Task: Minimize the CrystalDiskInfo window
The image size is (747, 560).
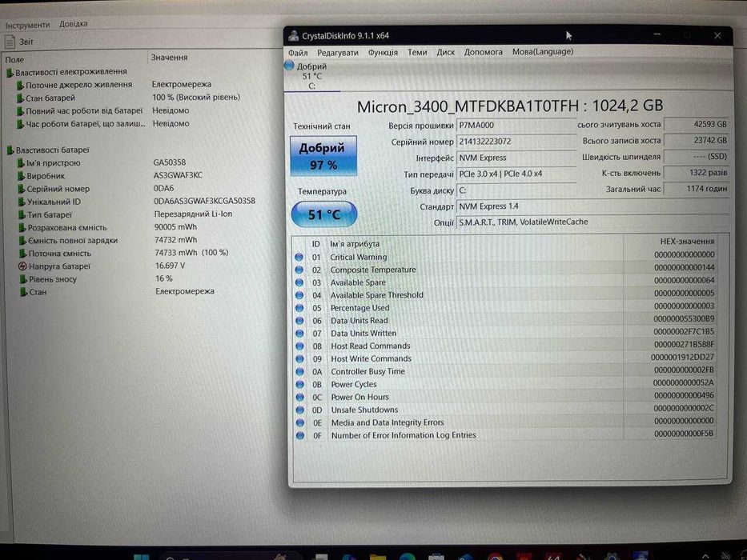Action: [x=657, y=34]
